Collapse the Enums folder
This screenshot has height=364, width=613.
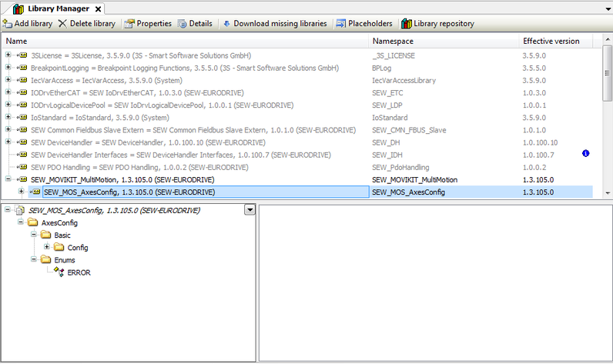pos(34,260)
